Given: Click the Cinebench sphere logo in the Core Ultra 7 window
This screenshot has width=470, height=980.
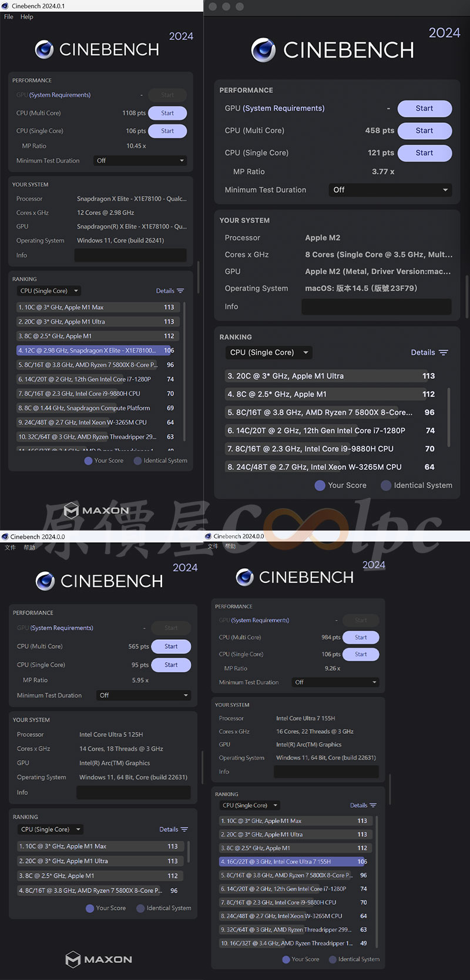Looking at the screenshot, I should 244,578.
